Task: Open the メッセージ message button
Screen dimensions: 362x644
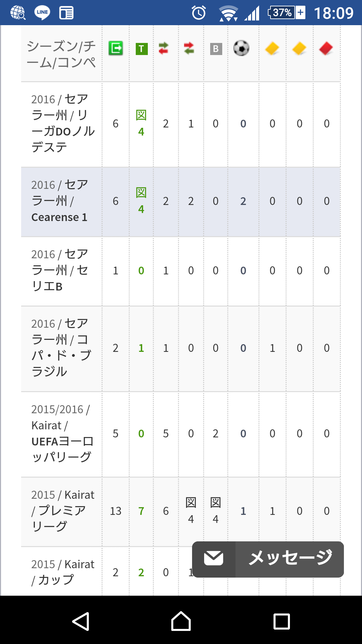Action: 290,559
